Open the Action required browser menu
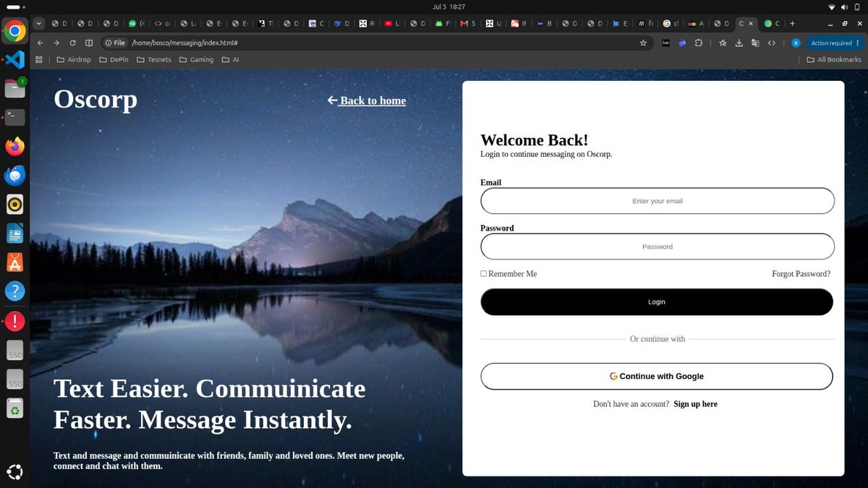This screenshot has width=868, height=488. click(x=835, y=43)
